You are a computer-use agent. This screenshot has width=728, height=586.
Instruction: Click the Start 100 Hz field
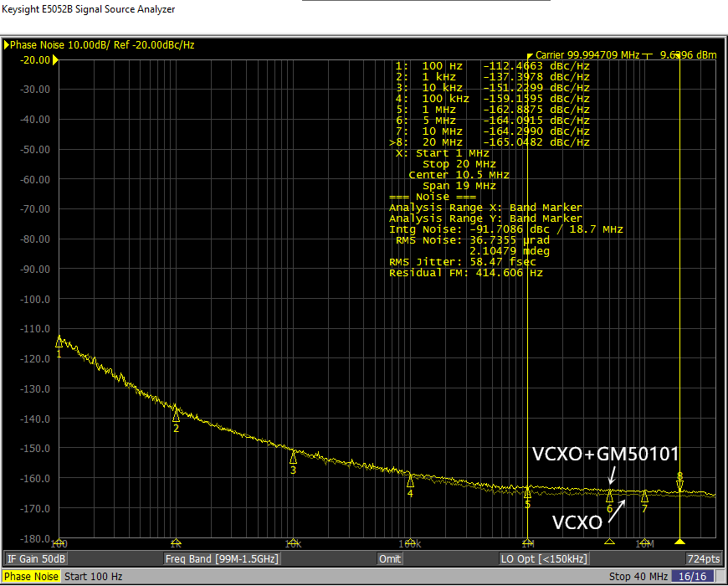(x=93, y=576)
